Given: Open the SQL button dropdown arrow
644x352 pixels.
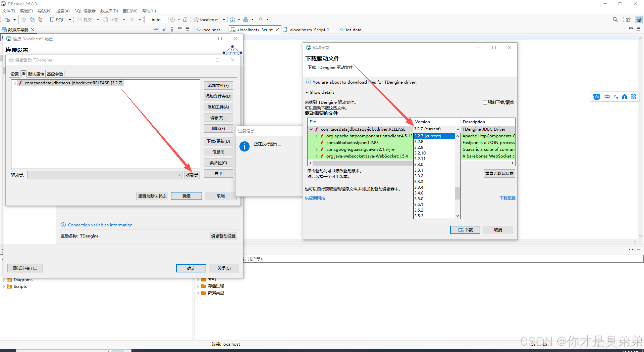Looking at the screenshot, I should (x=70, y=20).
